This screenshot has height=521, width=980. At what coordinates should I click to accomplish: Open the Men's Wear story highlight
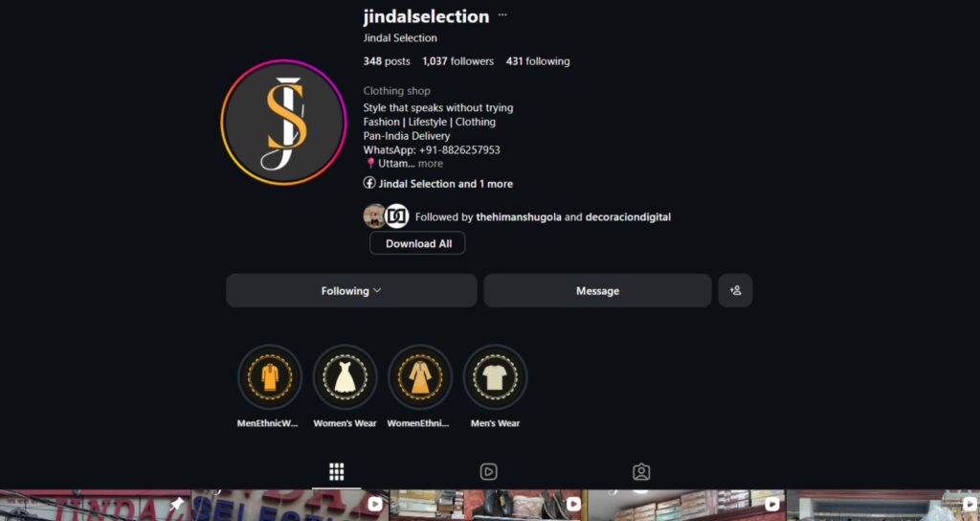pyautogui.click(x=495, y=377)
